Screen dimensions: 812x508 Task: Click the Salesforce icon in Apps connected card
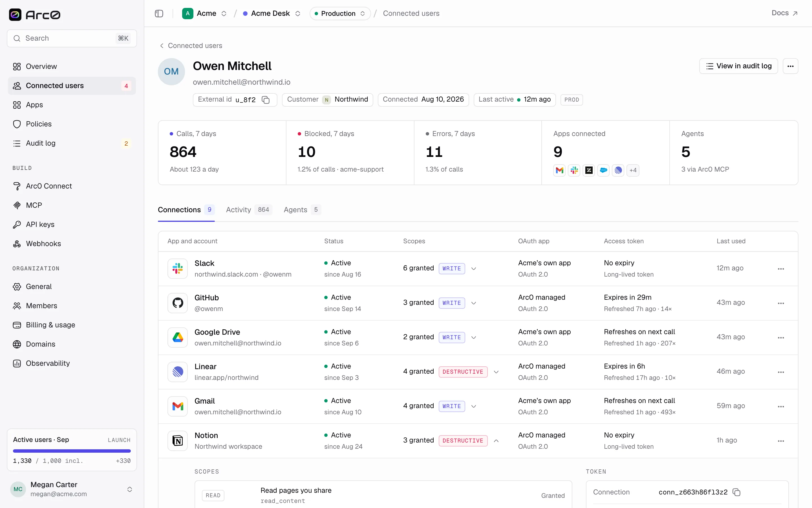point(603,170)
